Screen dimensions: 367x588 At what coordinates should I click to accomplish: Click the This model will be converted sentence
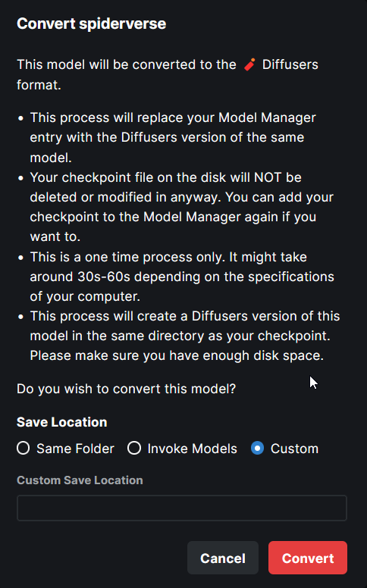pos(168,74)
